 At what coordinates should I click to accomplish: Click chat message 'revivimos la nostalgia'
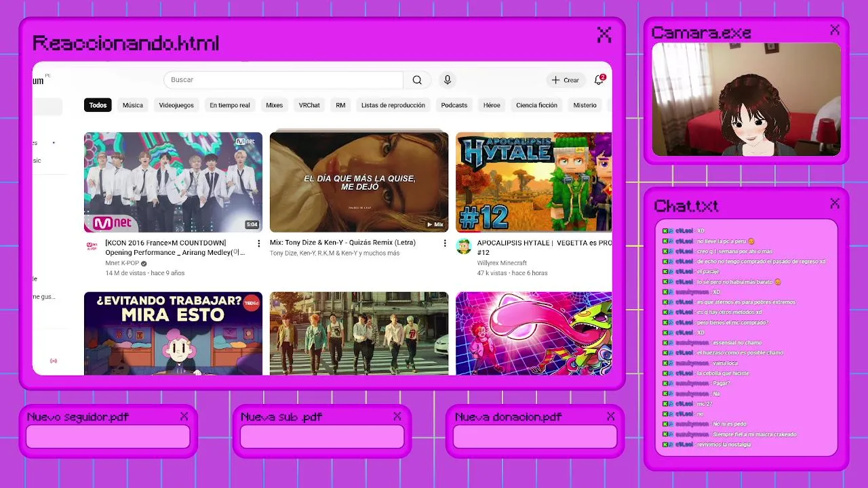[723, 445]
